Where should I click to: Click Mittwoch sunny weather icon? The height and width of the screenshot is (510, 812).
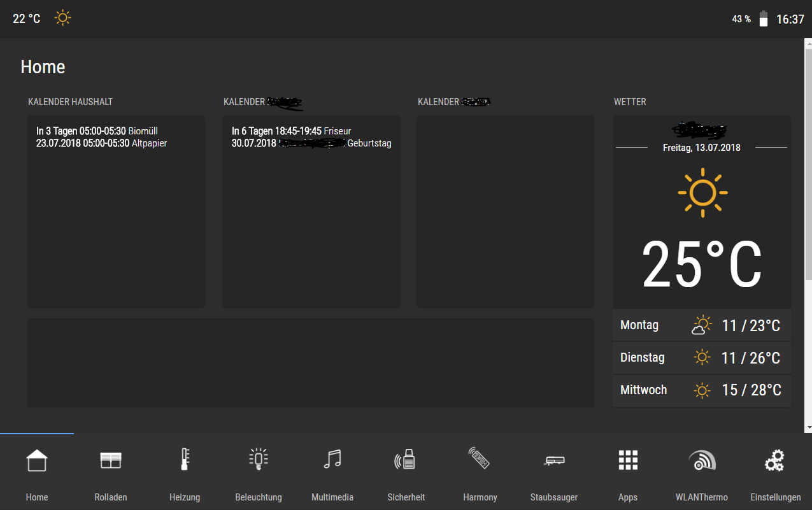[702, 390]
